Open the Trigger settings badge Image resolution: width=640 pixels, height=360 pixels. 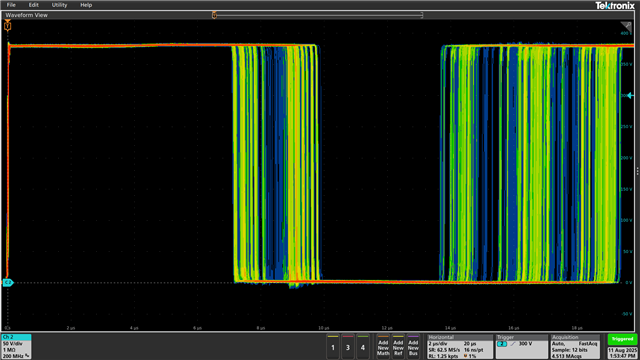click(521, 347)
